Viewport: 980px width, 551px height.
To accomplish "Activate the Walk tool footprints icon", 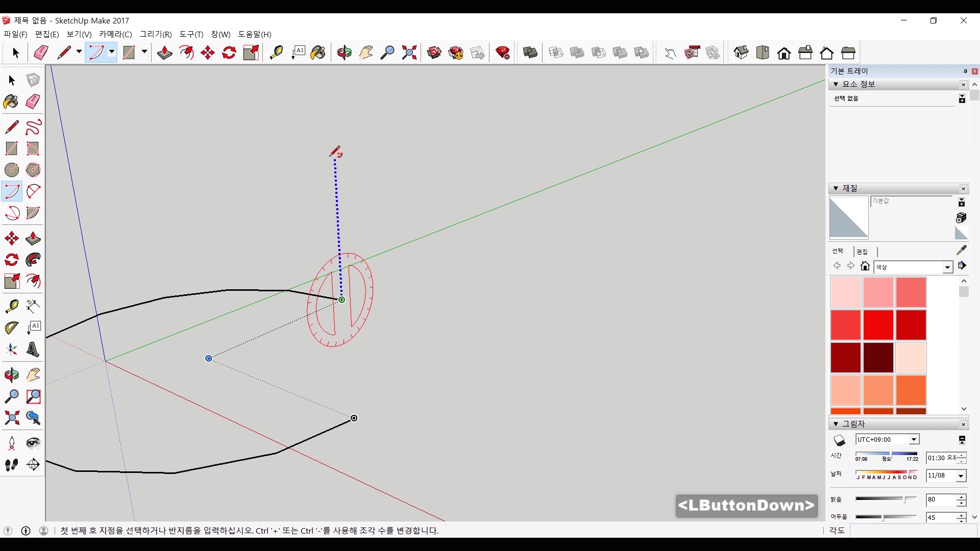I will coord(11,465).
